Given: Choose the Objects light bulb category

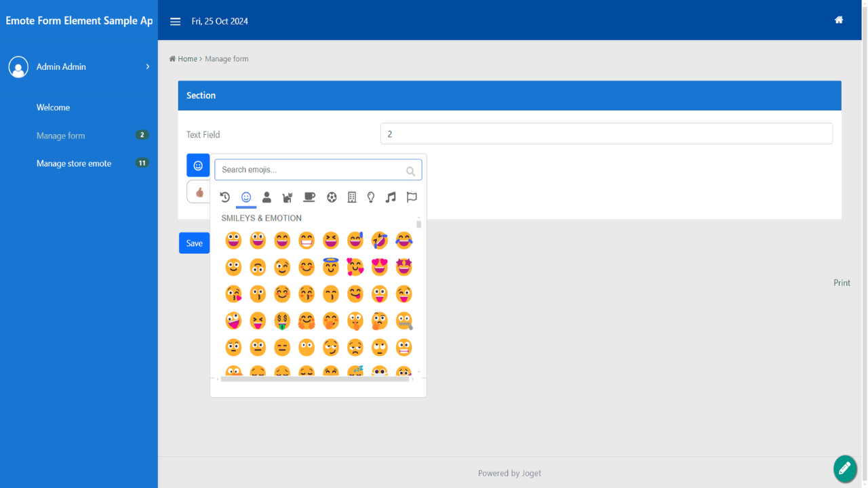Looking at the screenshot, I should (371, 197).
